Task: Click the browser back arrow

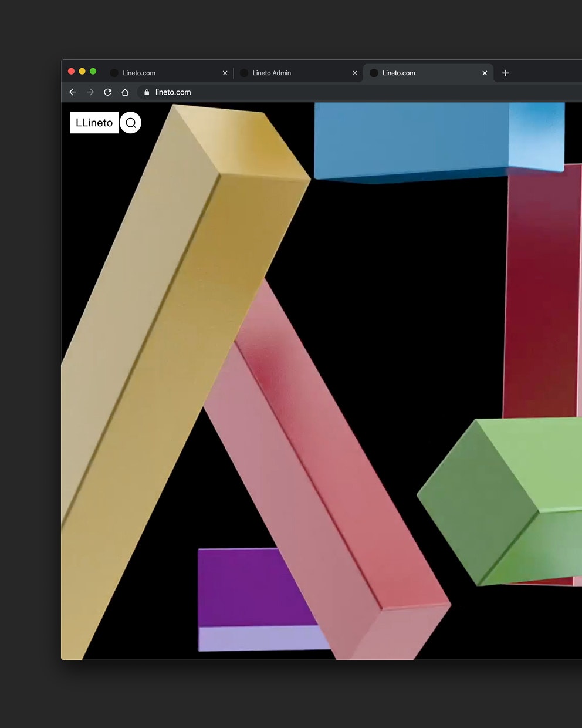Action: 73,92
